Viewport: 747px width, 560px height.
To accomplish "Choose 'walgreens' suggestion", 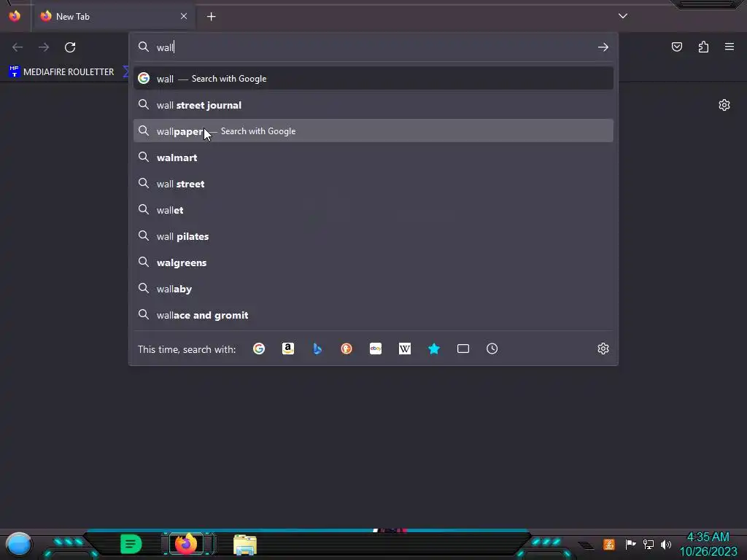I will click(373, 262).
